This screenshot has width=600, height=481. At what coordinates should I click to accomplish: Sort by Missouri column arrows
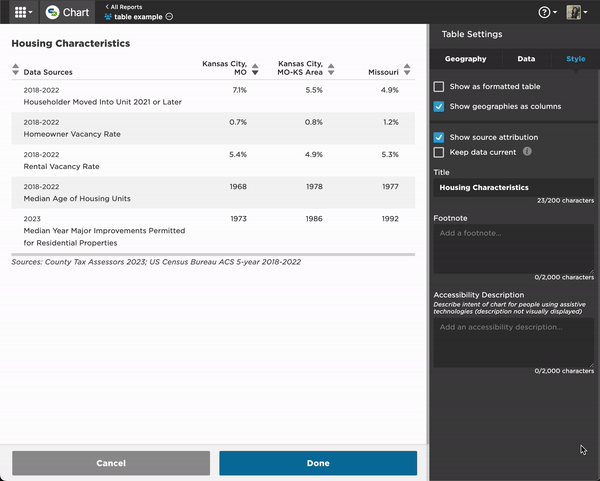coord(407,69)
